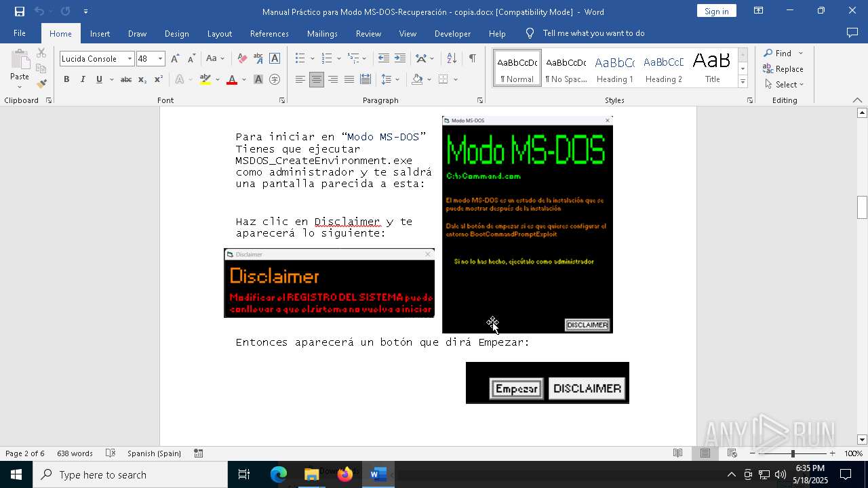This screenshot has height=488, width=868.
Task: Apply the No Spacing style
Action: point(566,68)
